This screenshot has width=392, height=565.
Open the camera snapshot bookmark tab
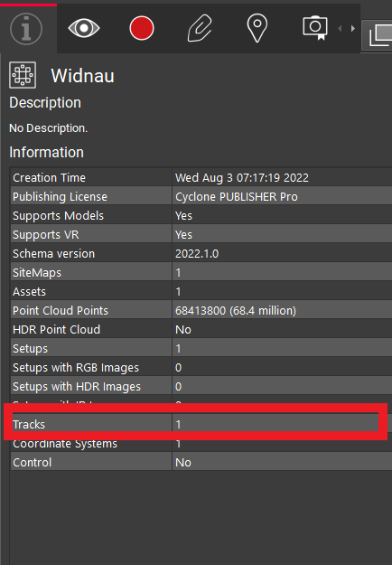pos(315,27)
